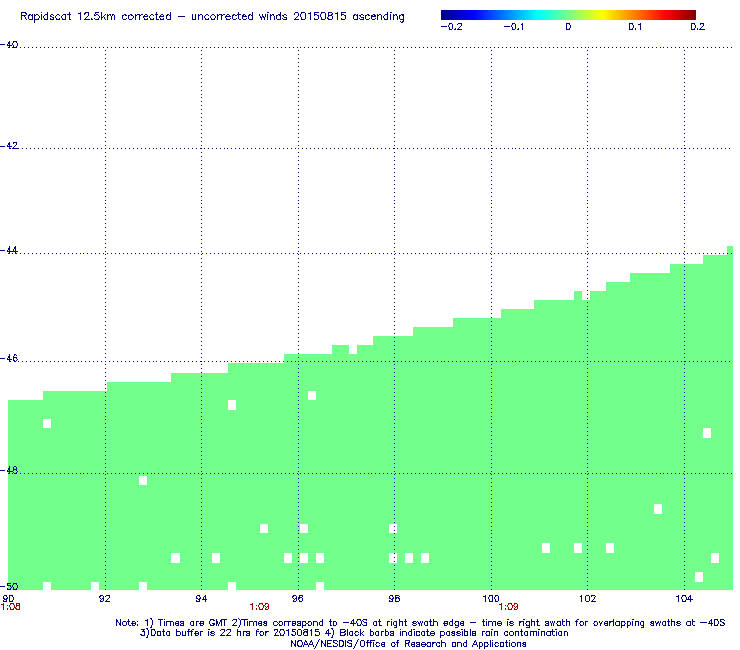Click the 94 longitude axis label
Screen dimensions: 740x650
point(202,599)
